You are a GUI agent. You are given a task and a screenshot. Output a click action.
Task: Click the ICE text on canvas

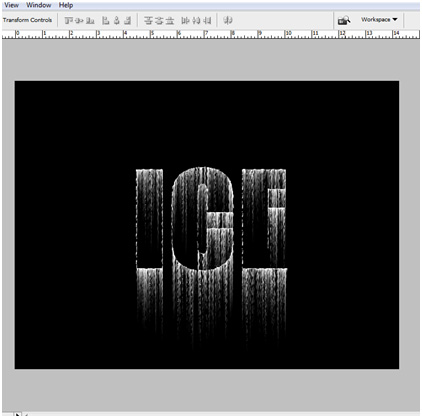click(211, 218)
